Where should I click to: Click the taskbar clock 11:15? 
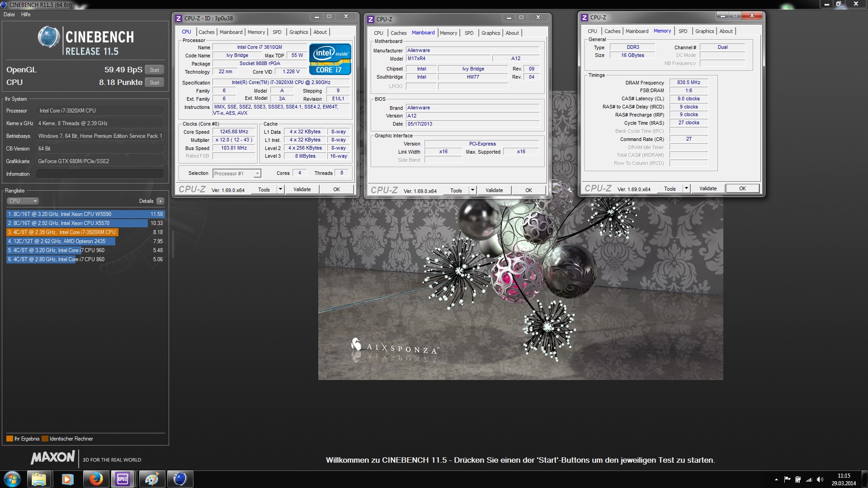[x=844, y=476]
